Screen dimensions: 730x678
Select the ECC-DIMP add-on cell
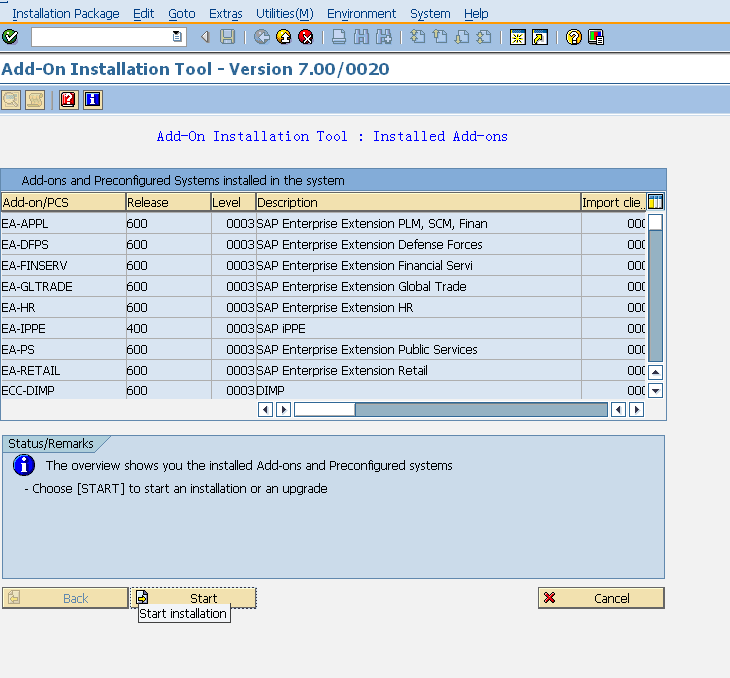pyautogui.click(x=63, y=390)
